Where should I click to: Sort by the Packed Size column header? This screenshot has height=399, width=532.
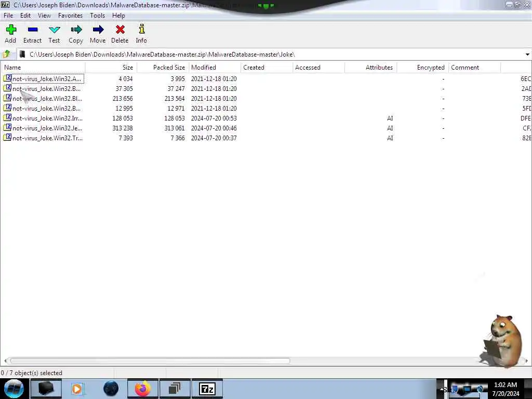(163, 67)
